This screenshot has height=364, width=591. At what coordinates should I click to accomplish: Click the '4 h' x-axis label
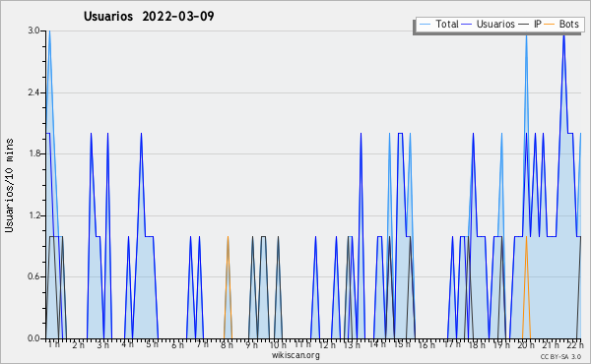click(127, 344)
